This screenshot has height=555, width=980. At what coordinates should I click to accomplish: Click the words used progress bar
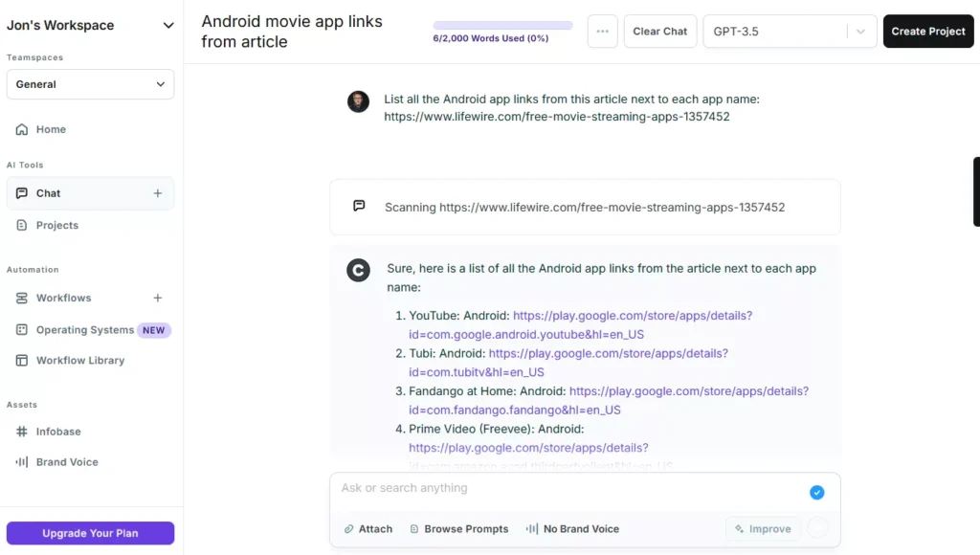click(x=502, y=26)
